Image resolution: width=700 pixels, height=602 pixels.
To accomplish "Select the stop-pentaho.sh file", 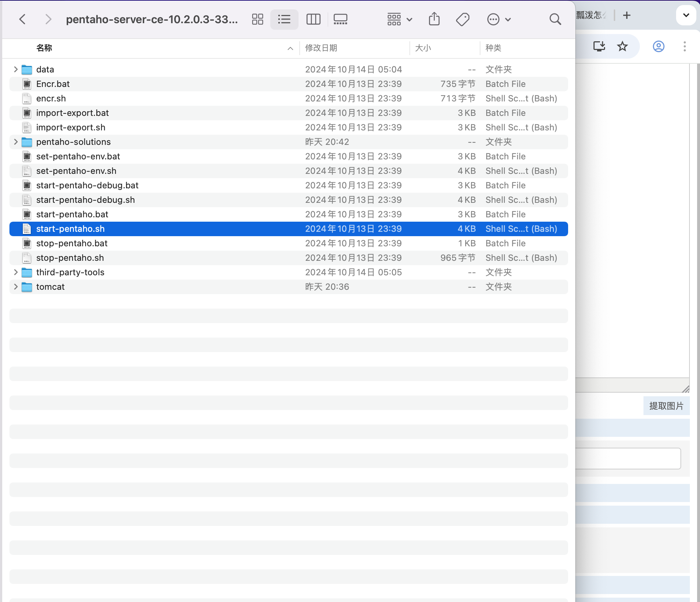I will click(x=70, y=258).
